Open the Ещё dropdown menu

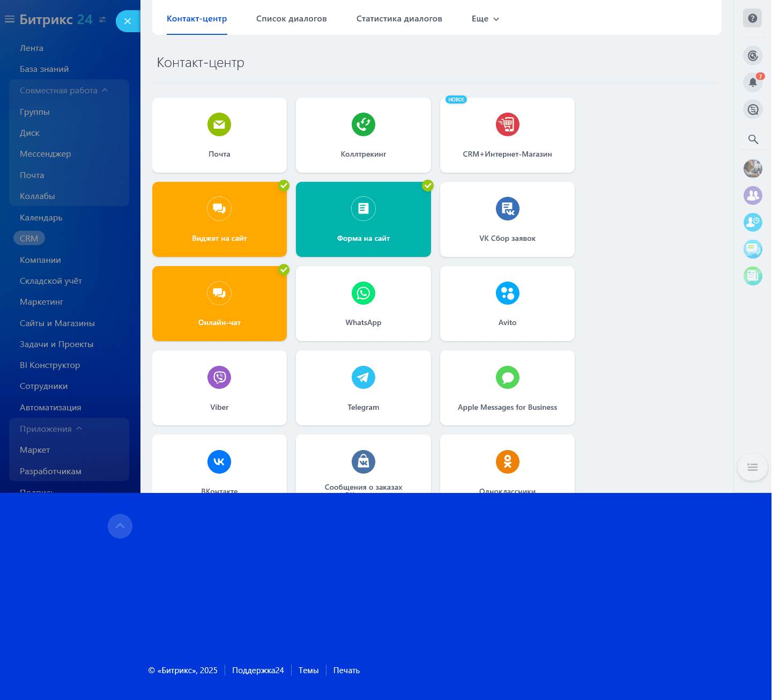(x=484, y=18)
